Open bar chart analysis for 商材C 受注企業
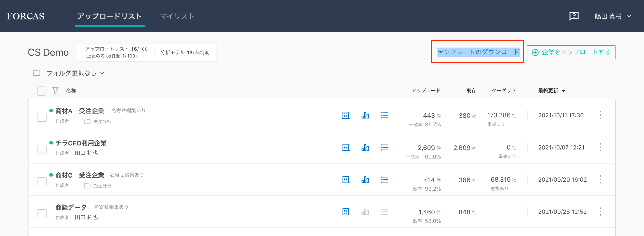 (365, 180)
